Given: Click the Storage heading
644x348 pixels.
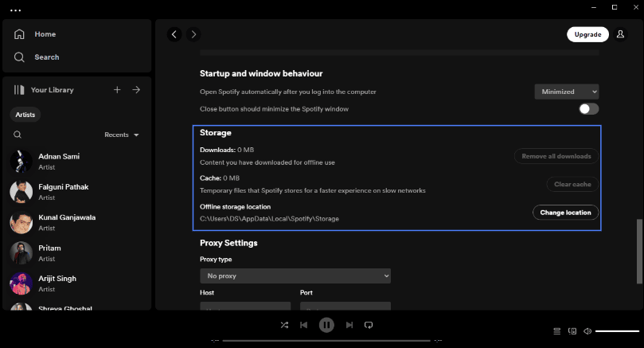Looking at the screenshot, I should [215, 133].
